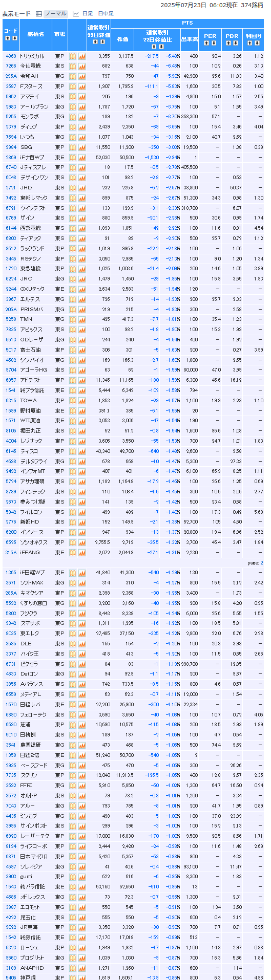Sort 利回り column descending arrow
This screenshot has height=980, width=271.
(257, 43)
